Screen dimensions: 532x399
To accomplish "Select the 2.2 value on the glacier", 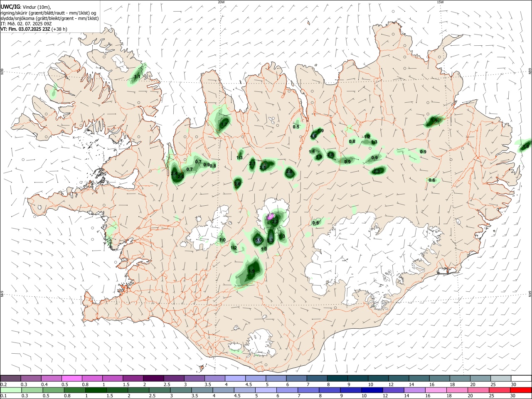I will [275, 222].
